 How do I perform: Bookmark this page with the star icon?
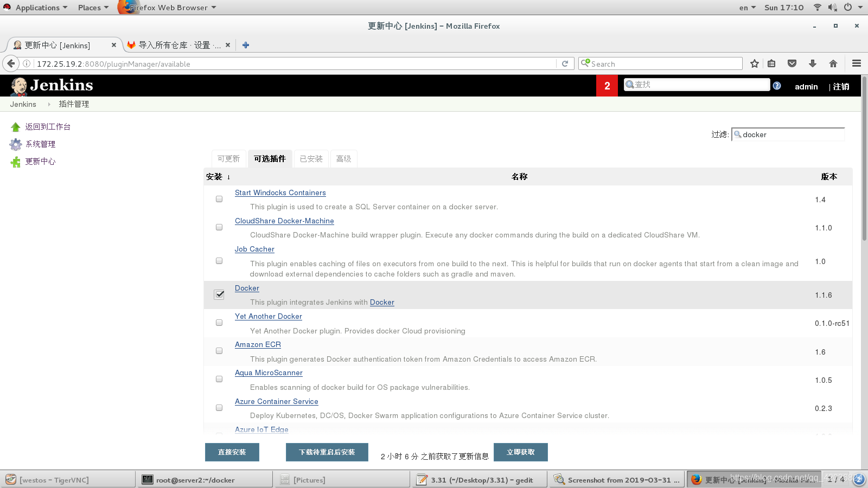(x=755, y=63)
